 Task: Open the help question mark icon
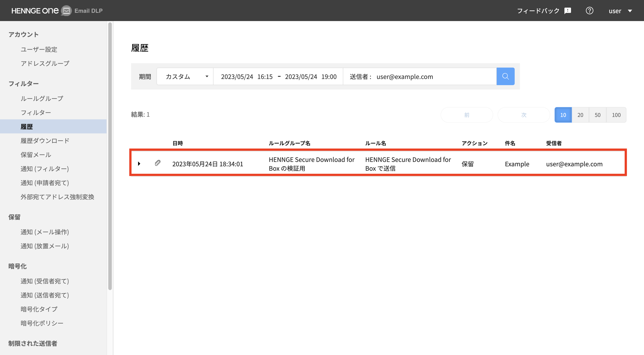point(589,11)
